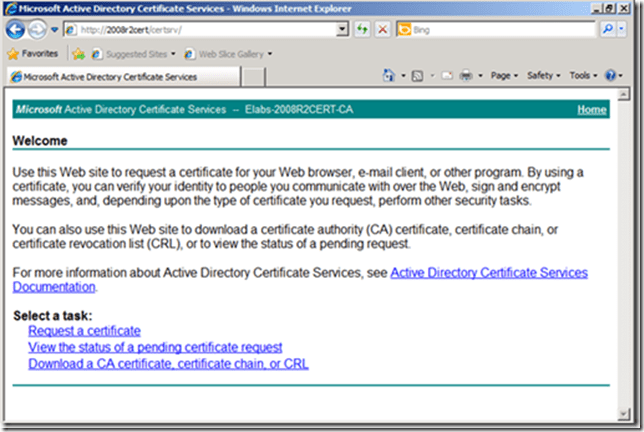Image resolution: width=644 pixels, height=432 pixels.
Task: Click the magnifier search icon
Action: click(x=607, y=30)
